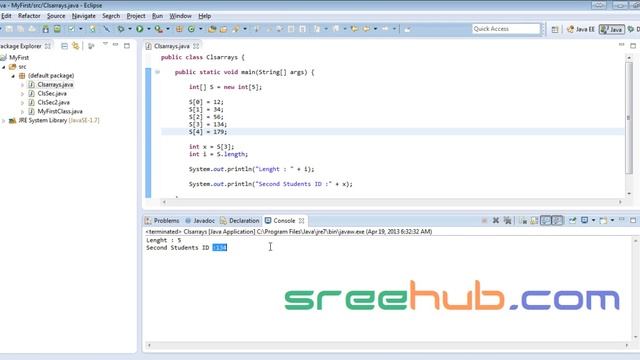Viewport: 640px width, 360px height.
Task: Click Remove All Terminated Launches icon
Action: 507,220
